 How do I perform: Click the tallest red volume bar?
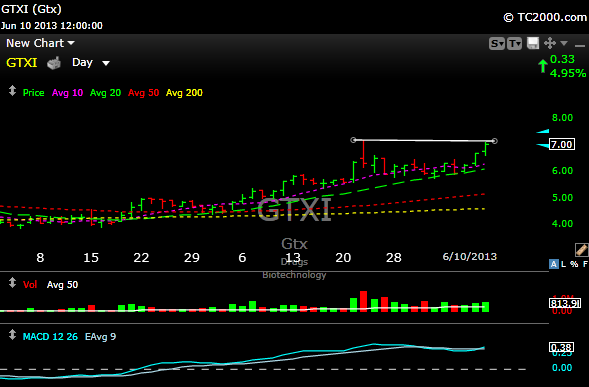click(x=363, y=301)
